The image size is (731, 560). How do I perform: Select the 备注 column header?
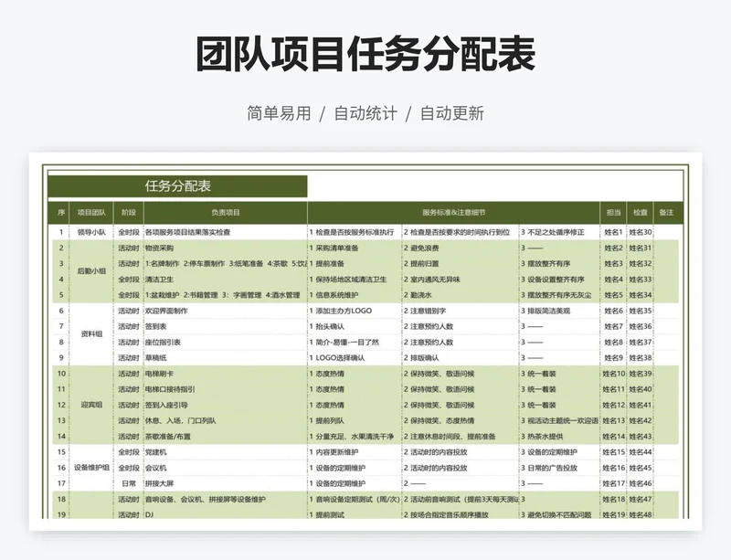click(x=667, y=213)
